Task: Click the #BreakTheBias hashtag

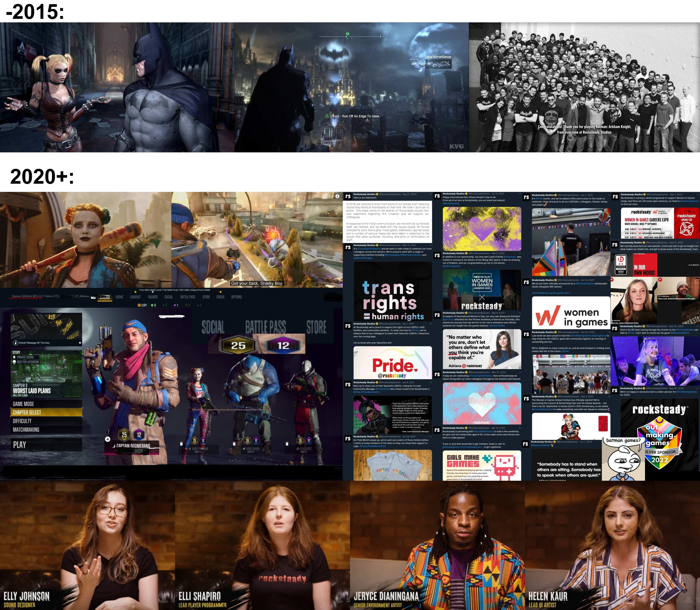Action: [x=497, y=326]
